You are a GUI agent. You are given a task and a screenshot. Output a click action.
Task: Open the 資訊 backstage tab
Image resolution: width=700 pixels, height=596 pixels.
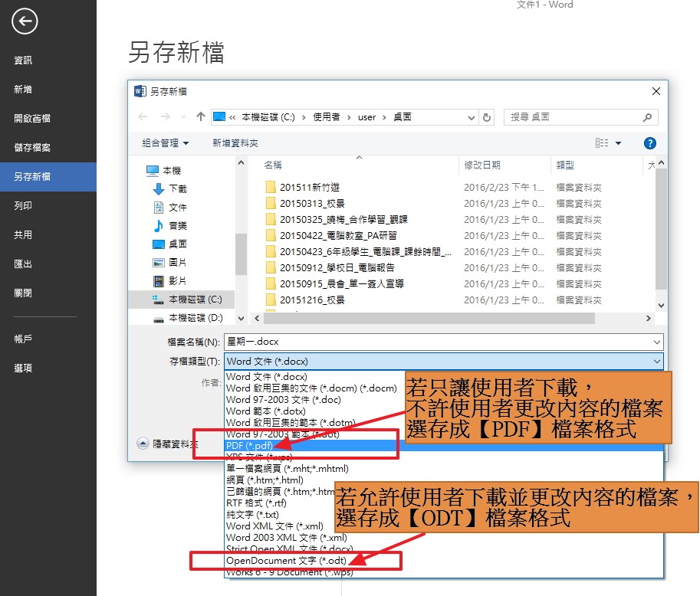pos(48,61)
